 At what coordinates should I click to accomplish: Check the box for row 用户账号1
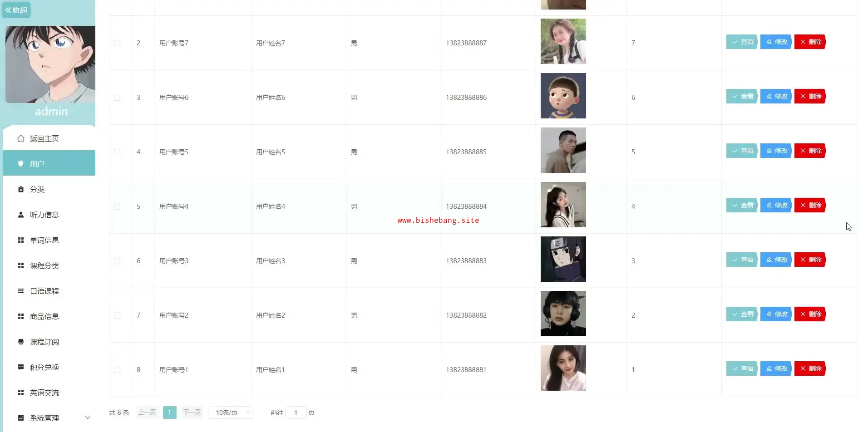(x=117, y=370)
